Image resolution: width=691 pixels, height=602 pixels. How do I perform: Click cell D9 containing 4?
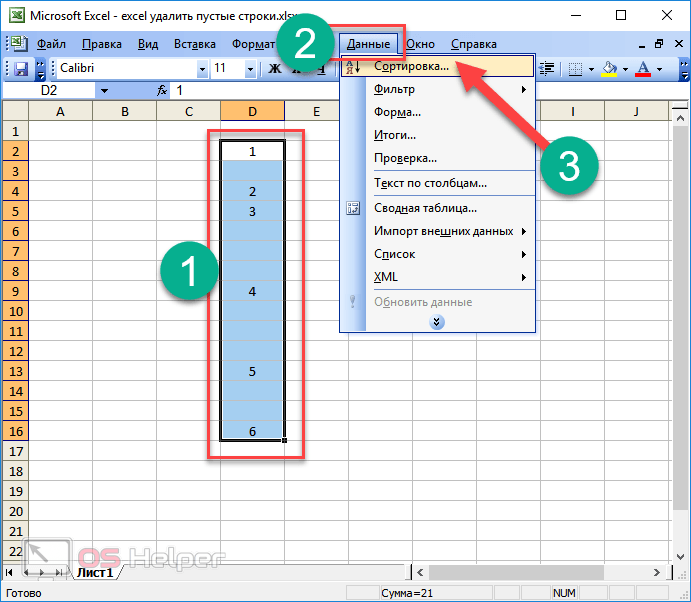pos(253,291)
